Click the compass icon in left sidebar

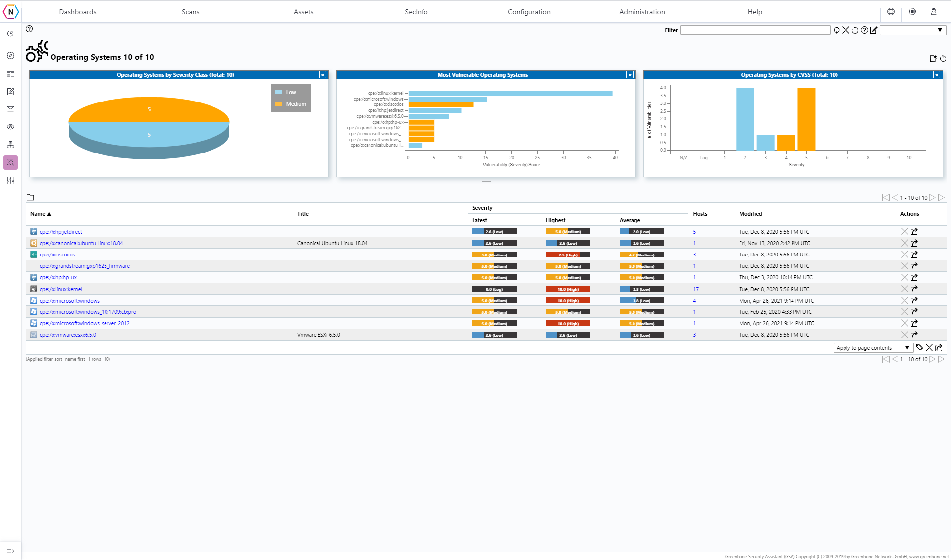(10, 56)
